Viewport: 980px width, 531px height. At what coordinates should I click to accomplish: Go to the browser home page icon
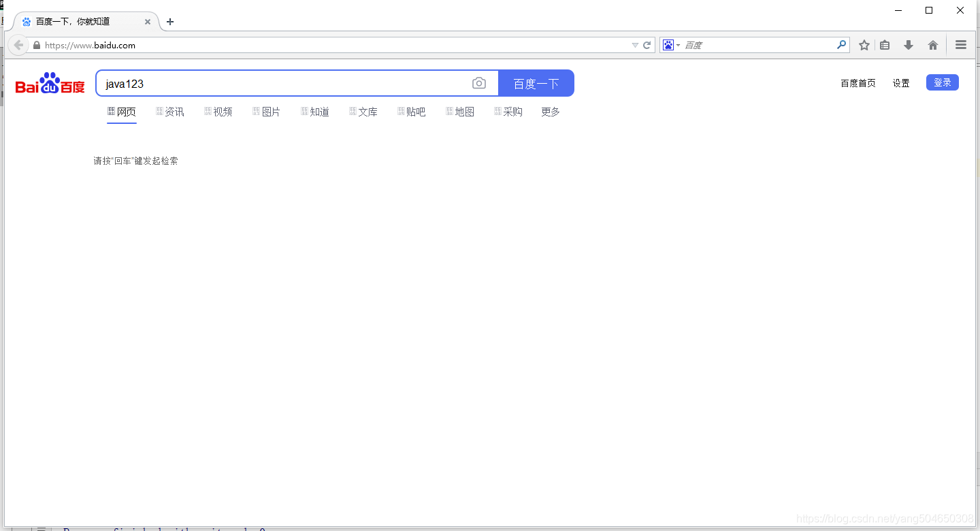coord(933,45)
